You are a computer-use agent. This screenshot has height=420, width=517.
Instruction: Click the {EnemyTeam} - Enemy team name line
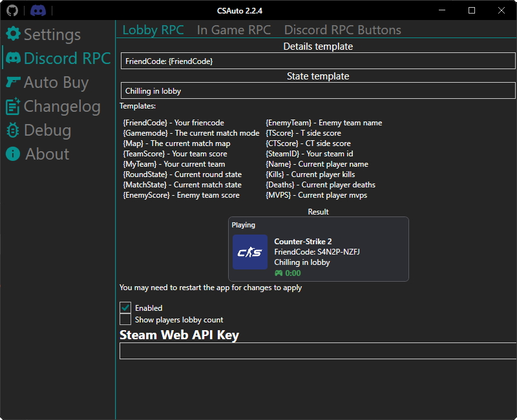click(324, 123)
